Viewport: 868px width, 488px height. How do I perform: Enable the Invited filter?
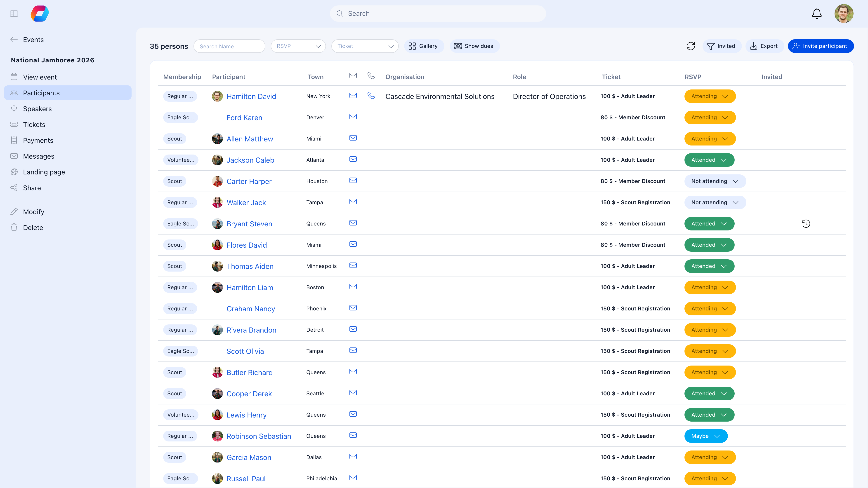722,46
